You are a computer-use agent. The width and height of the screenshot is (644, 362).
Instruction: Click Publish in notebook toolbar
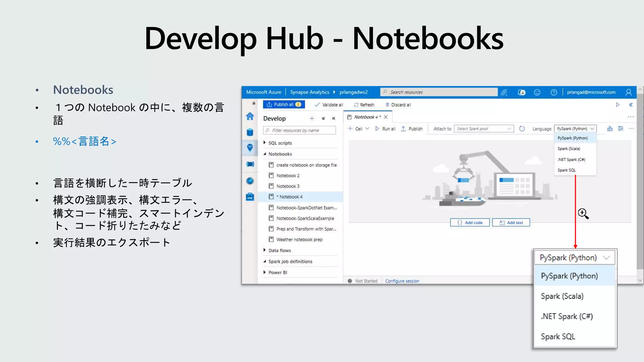point(412,129)
